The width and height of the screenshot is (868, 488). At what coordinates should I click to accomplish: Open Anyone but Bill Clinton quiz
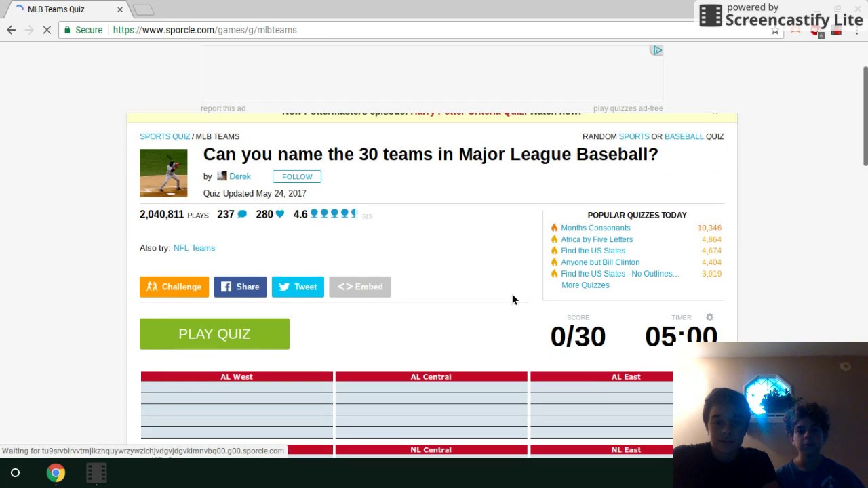[x=600, y=262]
